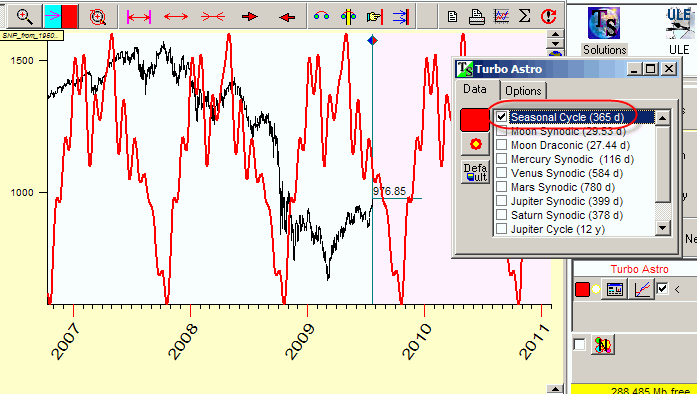697x394 pixels.
Task: Click the large red color swatch
Action: [475, 120]
